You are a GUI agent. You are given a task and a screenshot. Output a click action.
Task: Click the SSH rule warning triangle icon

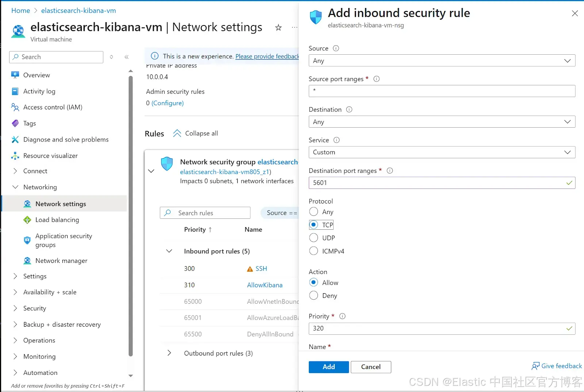[250, 269]
